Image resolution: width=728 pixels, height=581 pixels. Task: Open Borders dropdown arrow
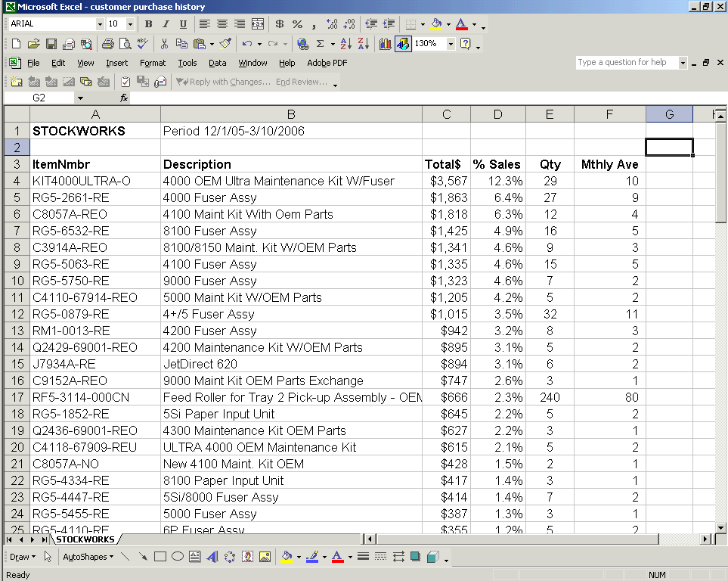coord(423,24)
